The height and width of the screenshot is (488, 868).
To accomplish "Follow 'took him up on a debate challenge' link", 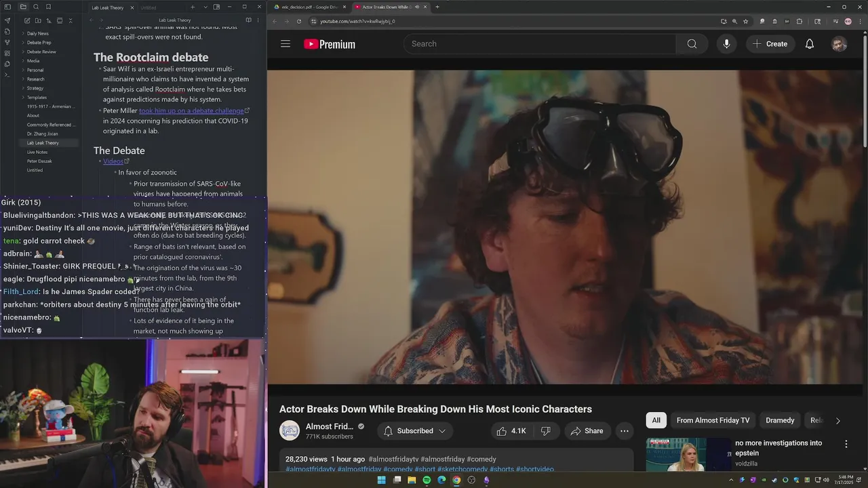I will click(x=191, y=110).
